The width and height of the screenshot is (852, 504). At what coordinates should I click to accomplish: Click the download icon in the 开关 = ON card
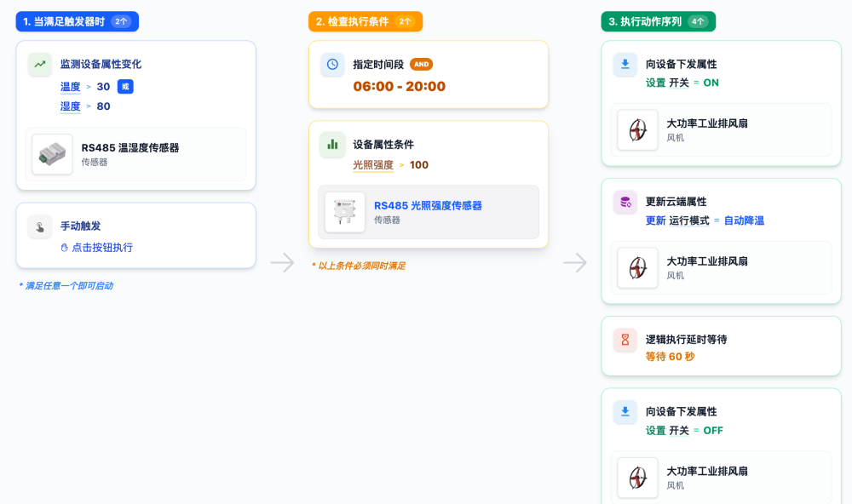point(625,65)
